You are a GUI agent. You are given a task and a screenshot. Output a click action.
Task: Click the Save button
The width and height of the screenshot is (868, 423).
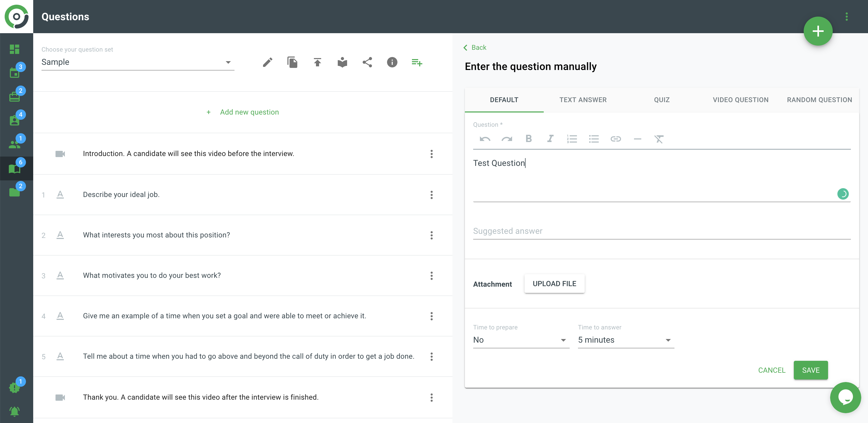(x=810, y=370)
